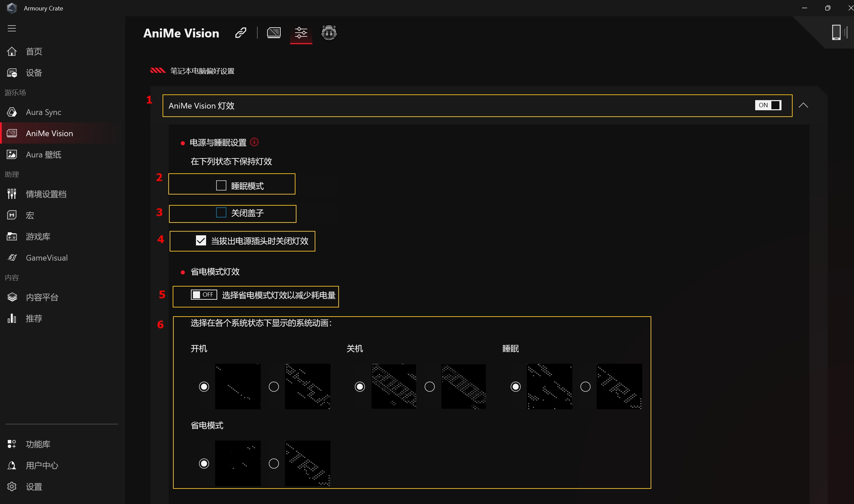Click the 省电模式灯效 label
This screenshot has height=504, width=854.
point(215,272)
